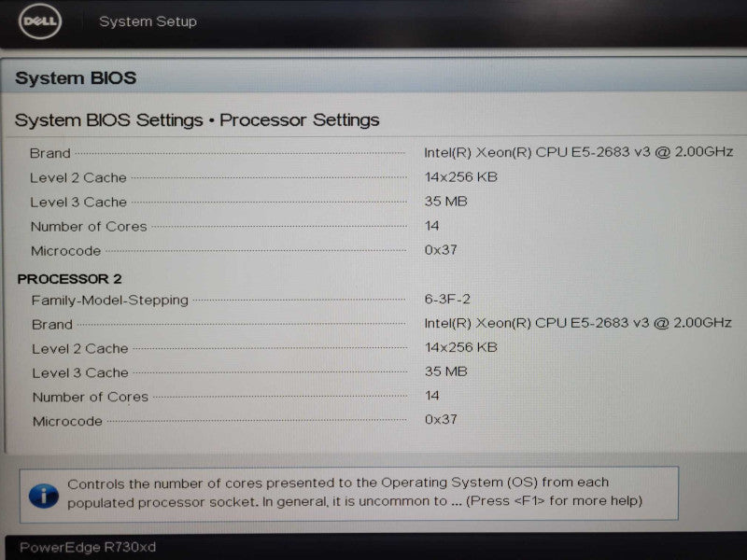Viewport: 747px width, 560px height.
Task: Click Brand label under PROCESSOR 2
Action: [52, 325]
